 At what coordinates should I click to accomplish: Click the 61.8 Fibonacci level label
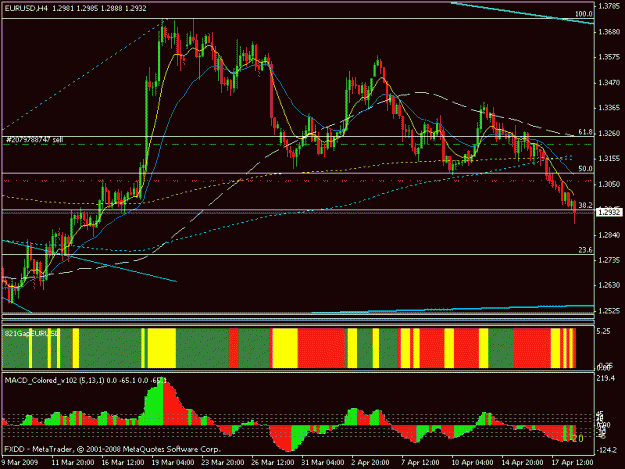tap(586, 132)
